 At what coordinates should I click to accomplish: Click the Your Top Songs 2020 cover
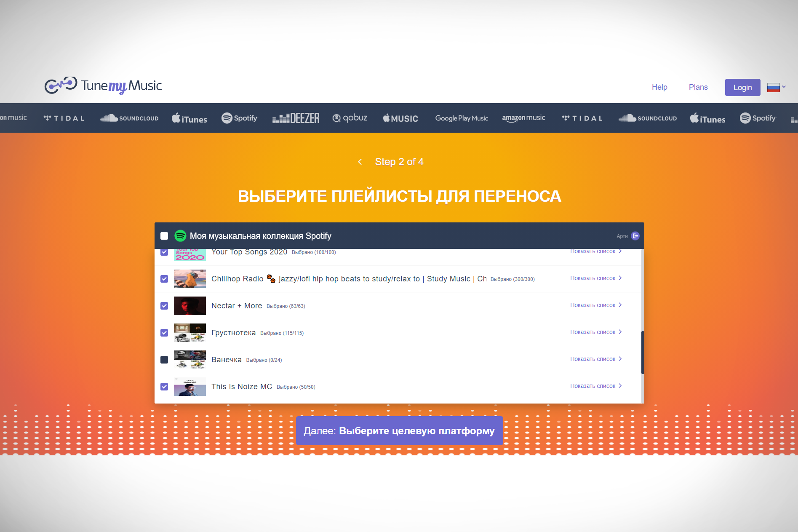190,255
